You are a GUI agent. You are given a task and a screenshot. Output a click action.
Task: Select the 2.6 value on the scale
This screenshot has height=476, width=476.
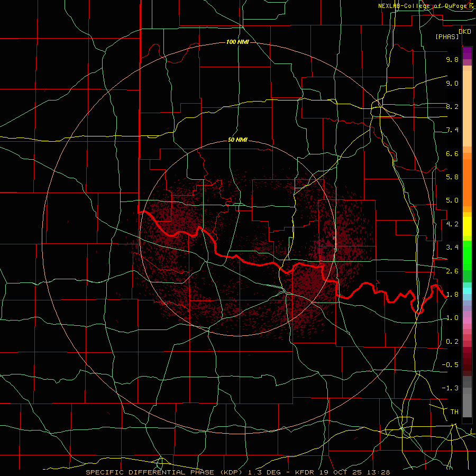coord(452,271)
